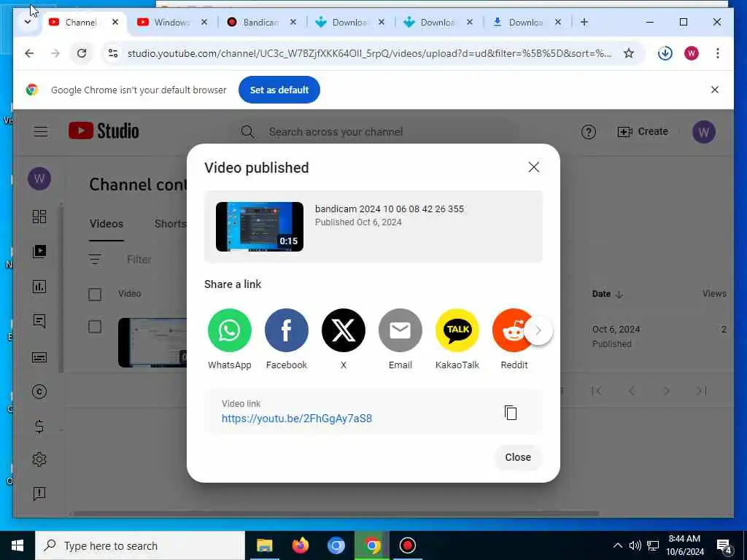Open Chrome downloads icon
Viewport: 747px width, 560px height.
pyautogui.click(x=665, y=52)
